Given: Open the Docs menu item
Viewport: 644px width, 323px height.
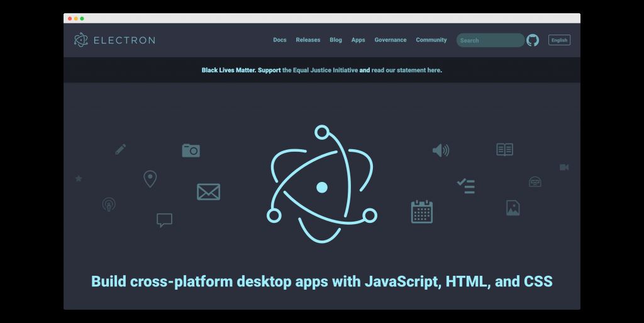Looking at the screenshot, I should pos(280,40).
